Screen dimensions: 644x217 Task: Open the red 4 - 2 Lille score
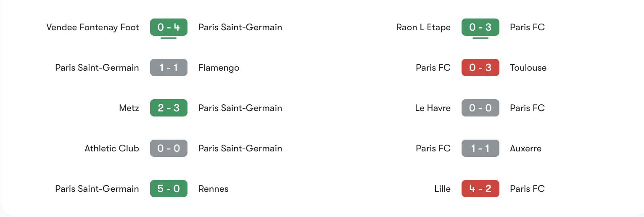(x=480, y=189)
